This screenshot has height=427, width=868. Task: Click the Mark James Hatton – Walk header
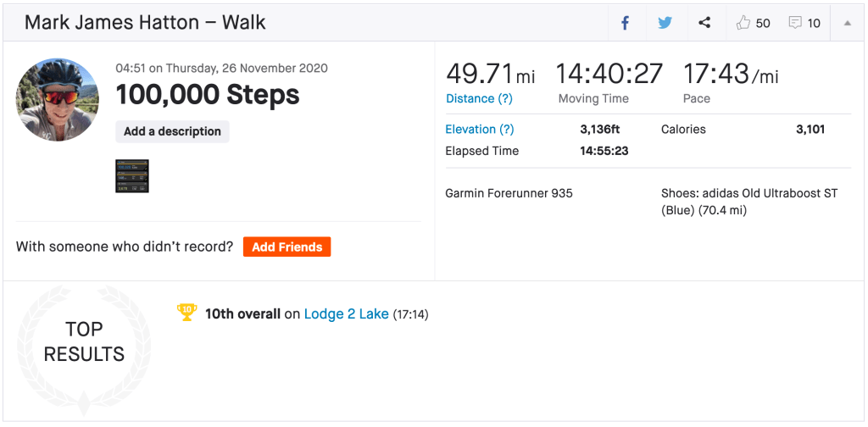(145, 23)
